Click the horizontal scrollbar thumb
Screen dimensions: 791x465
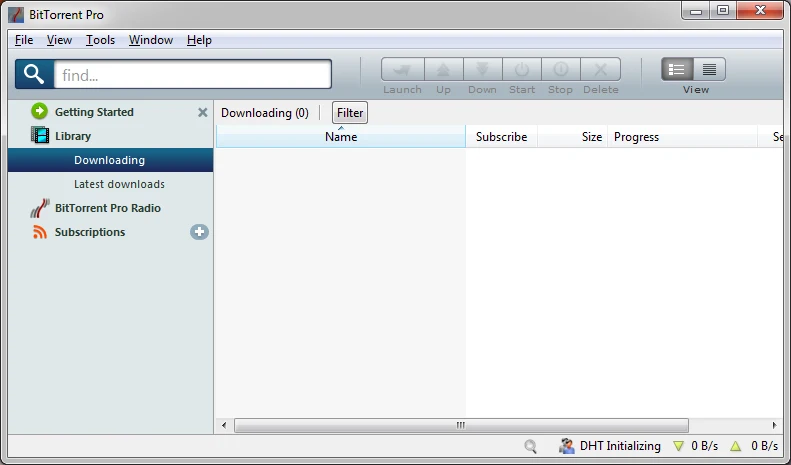[461, 425]
